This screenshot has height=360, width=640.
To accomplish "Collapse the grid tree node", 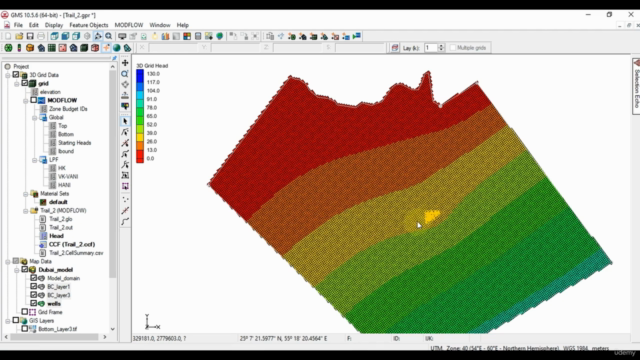I will [17, 84].
